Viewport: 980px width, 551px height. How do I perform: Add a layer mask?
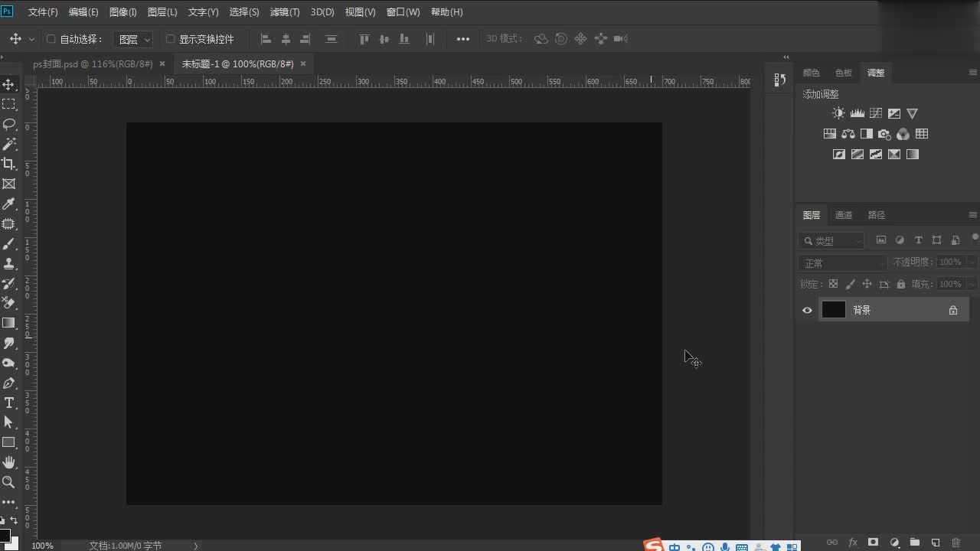[x=873, y=543]
